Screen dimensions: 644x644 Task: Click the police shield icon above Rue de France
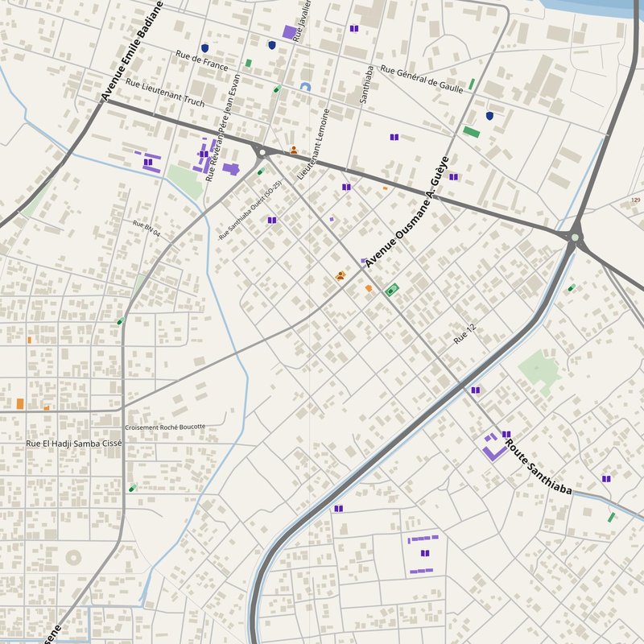click(x=205, y=48)
